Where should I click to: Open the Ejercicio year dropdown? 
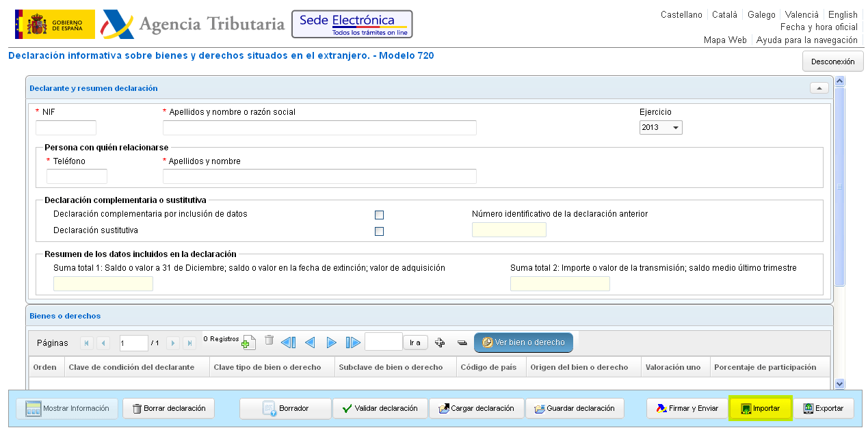674,127
